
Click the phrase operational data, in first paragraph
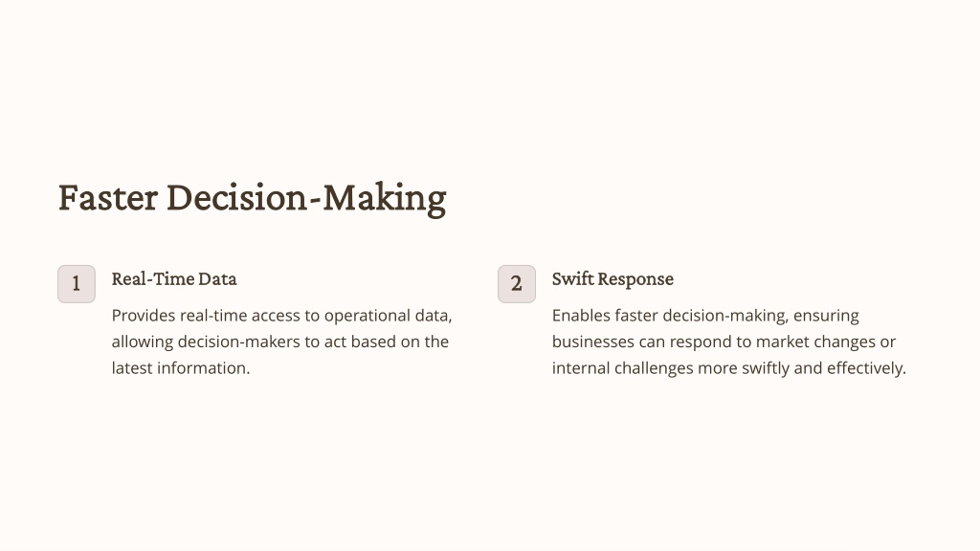click(x=389, y=316)
